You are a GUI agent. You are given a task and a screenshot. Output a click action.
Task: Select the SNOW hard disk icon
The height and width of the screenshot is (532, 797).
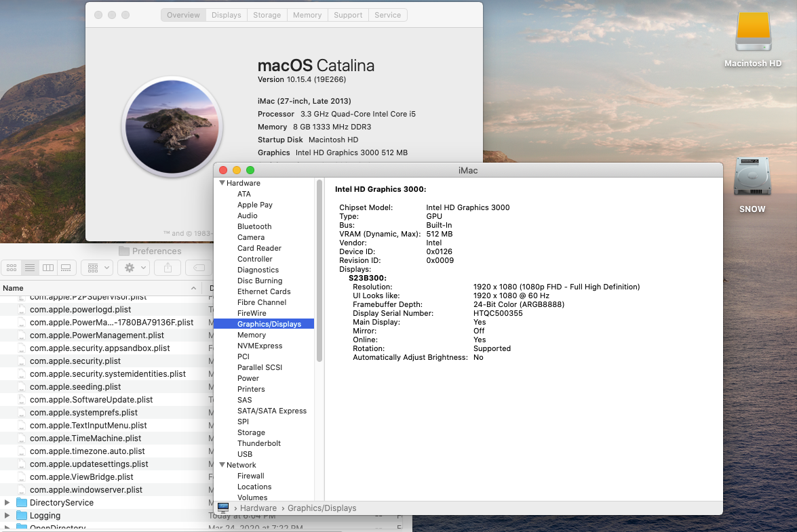coord(752,177)
